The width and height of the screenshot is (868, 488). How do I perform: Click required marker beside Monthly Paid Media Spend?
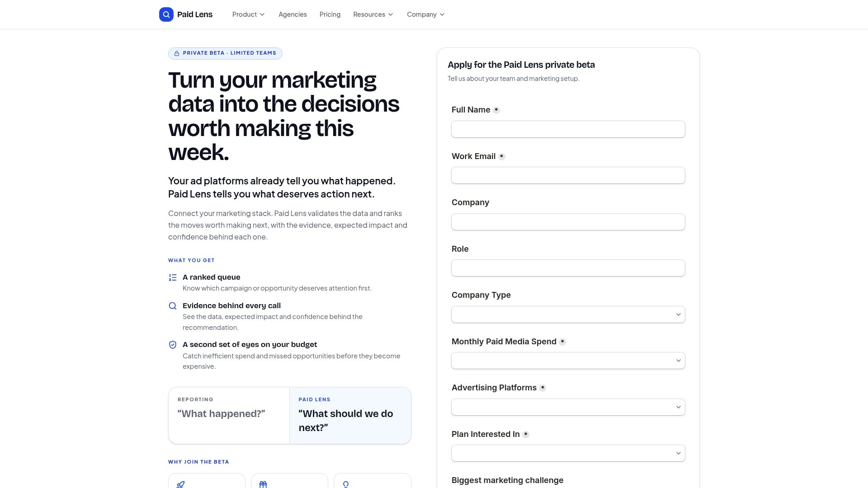(x=562, y=342)
